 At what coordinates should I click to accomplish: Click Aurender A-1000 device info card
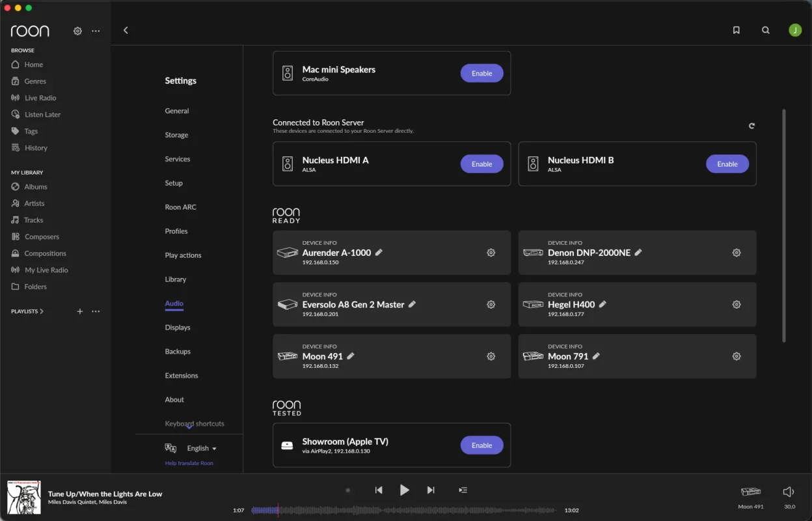click(392, 253)
